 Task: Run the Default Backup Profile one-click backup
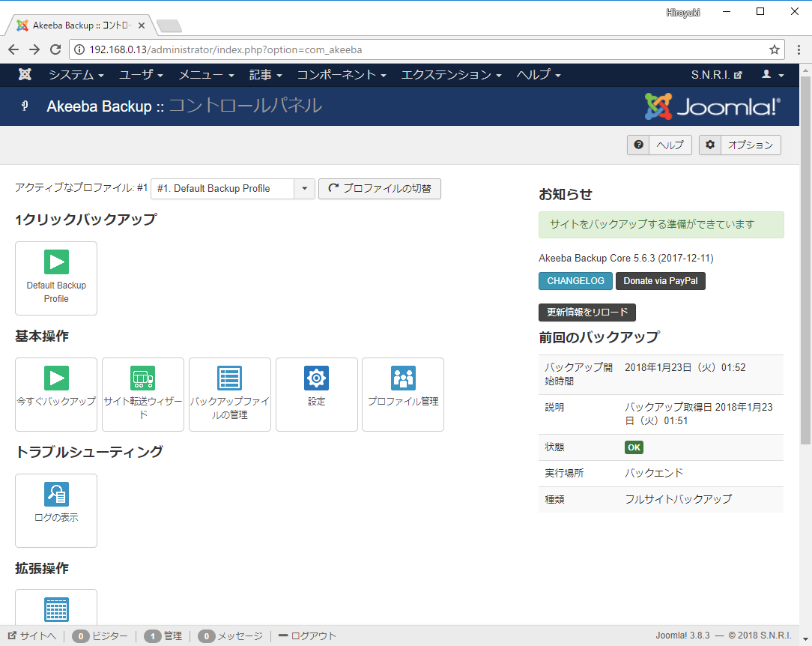coord(56,278)
